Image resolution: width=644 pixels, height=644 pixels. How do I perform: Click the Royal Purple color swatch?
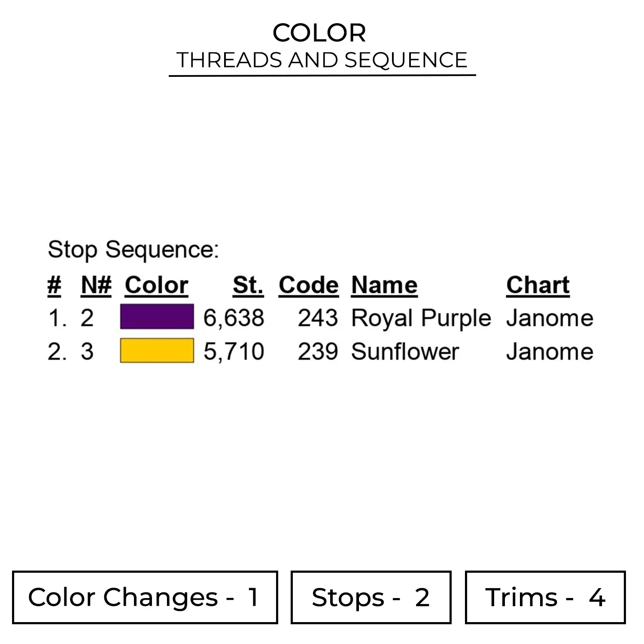coord(157,317)
